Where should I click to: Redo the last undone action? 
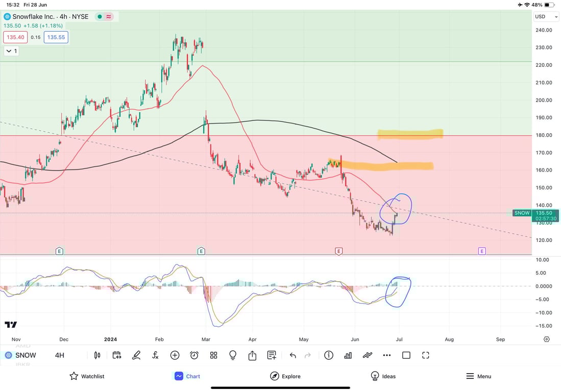click(x=308, y=355)
